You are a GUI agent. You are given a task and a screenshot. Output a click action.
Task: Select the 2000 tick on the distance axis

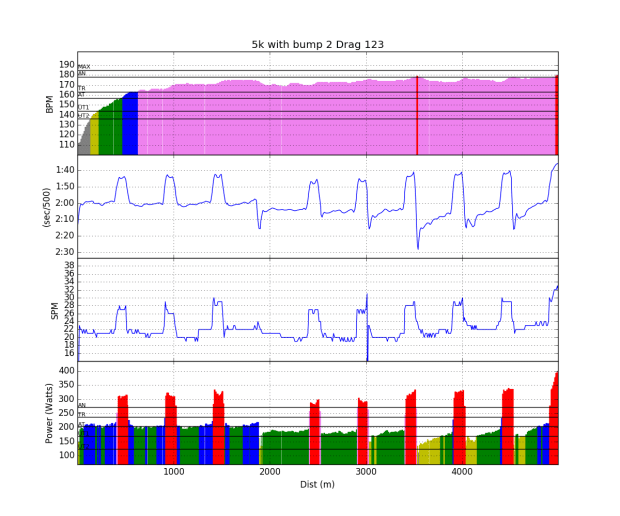pos(270,471)
